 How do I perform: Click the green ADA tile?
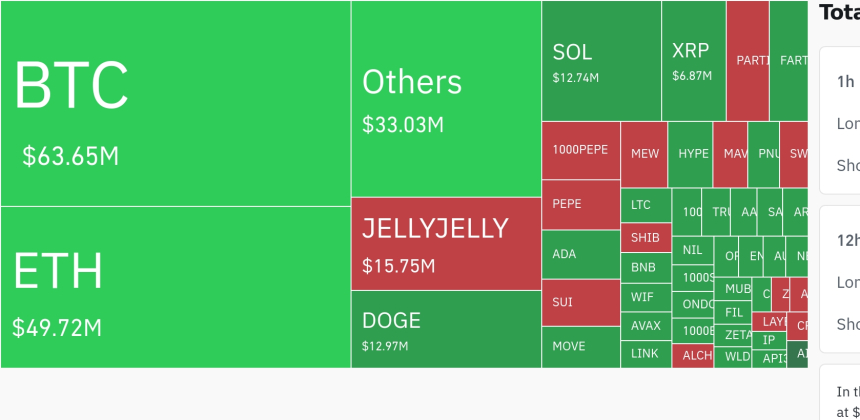581,254
